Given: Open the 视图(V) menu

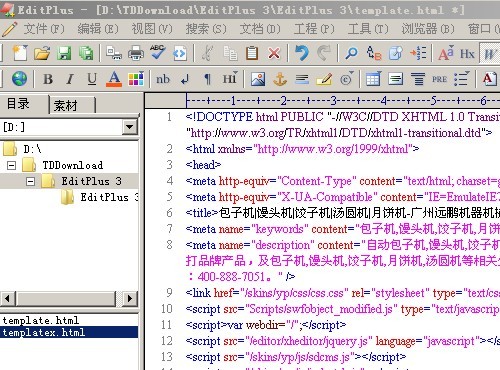Looking at the screenshot, I should (152, 29).
